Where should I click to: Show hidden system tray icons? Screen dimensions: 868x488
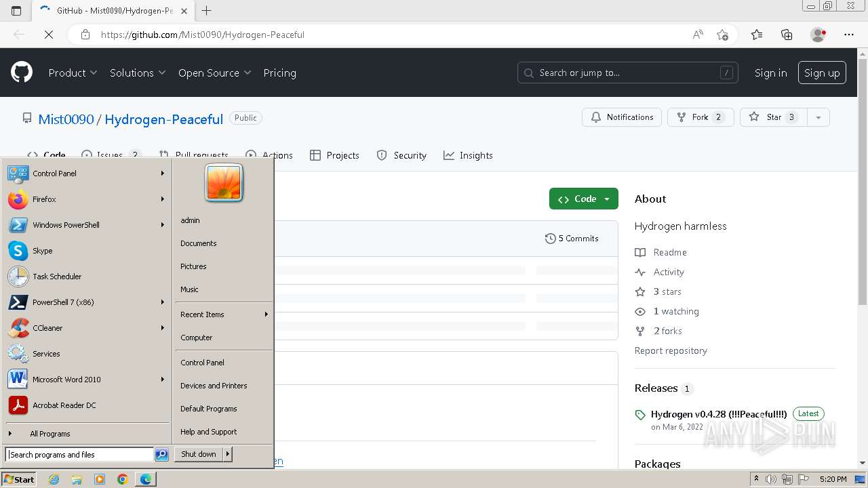pos(756,479)
